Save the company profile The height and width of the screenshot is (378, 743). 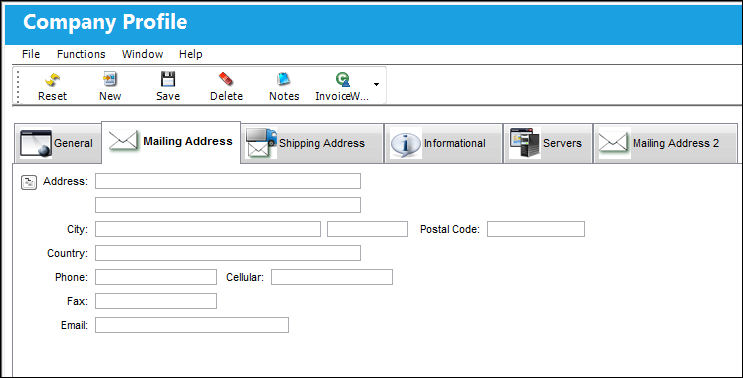(168, 86)
